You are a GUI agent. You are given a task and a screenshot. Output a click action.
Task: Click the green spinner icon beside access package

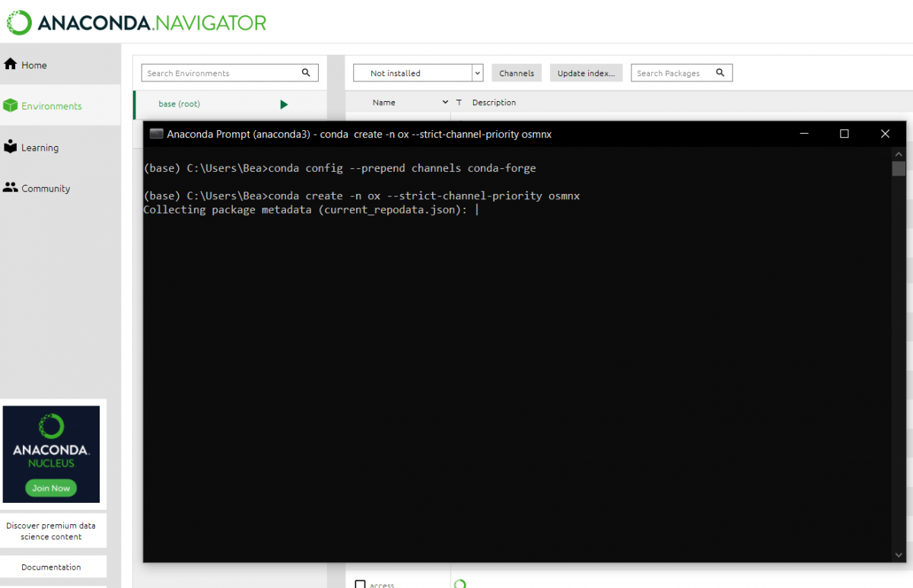460,584
